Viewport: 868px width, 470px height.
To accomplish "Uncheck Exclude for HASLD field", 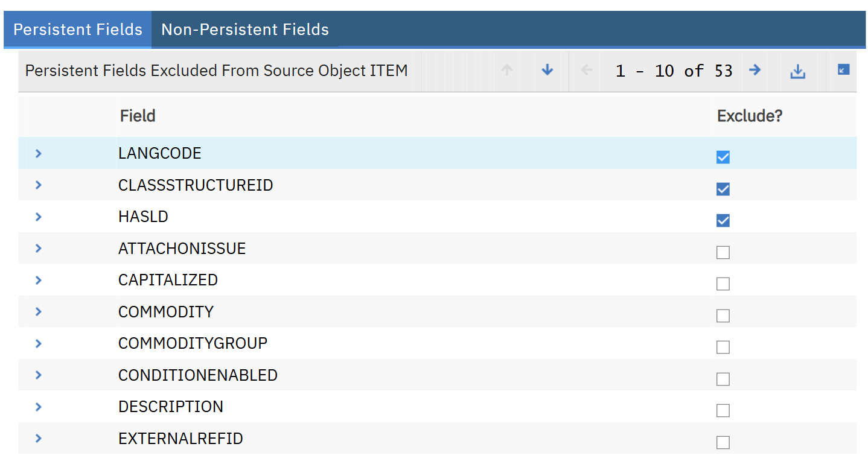I will pos(723,220).
